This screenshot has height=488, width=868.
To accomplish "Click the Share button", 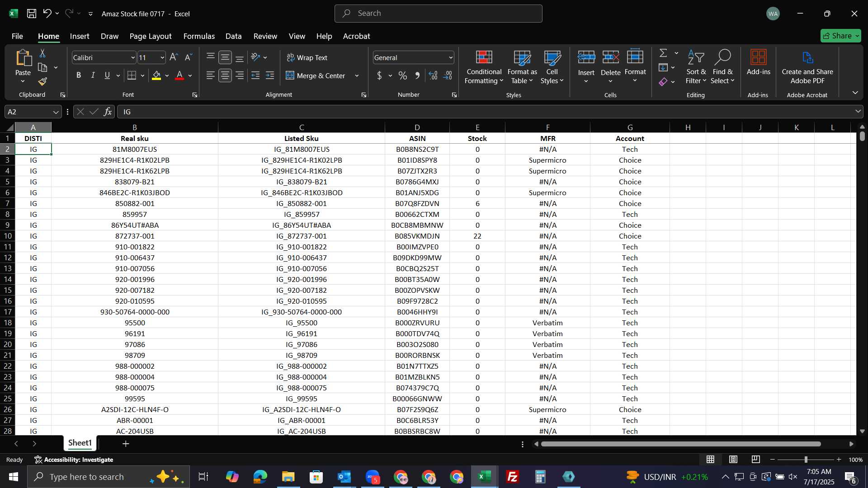I will click(840, 36).
